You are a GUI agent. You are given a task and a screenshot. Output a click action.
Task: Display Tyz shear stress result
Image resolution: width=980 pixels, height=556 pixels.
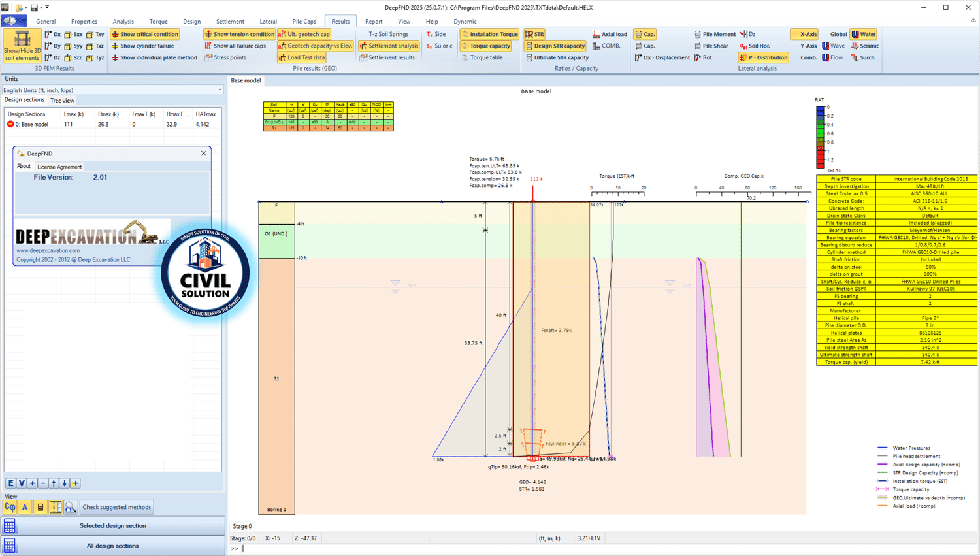[x=95, y=57]
